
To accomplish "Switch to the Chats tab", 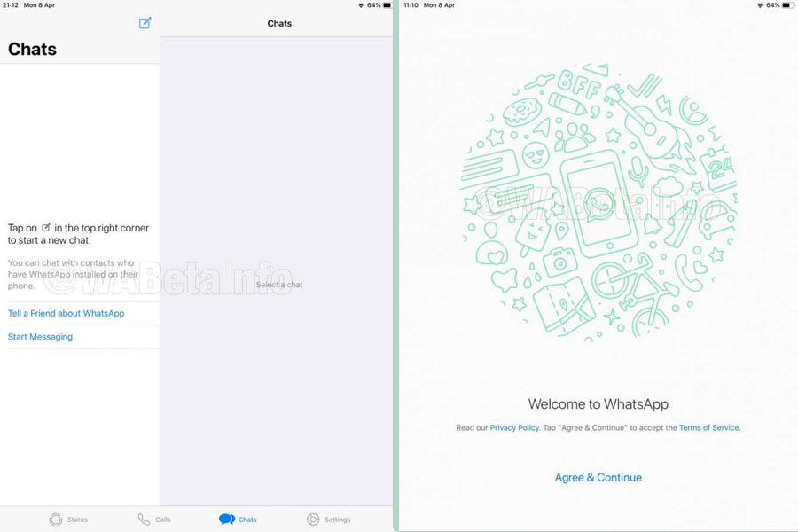I will click(x=238, y=520).
